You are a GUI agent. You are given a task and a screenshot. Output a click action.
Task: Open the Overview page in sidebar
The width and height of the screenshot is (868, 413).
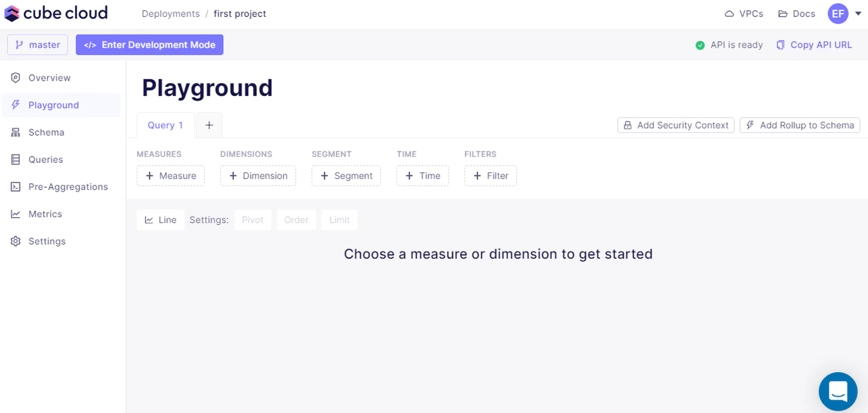click(61, 78)
